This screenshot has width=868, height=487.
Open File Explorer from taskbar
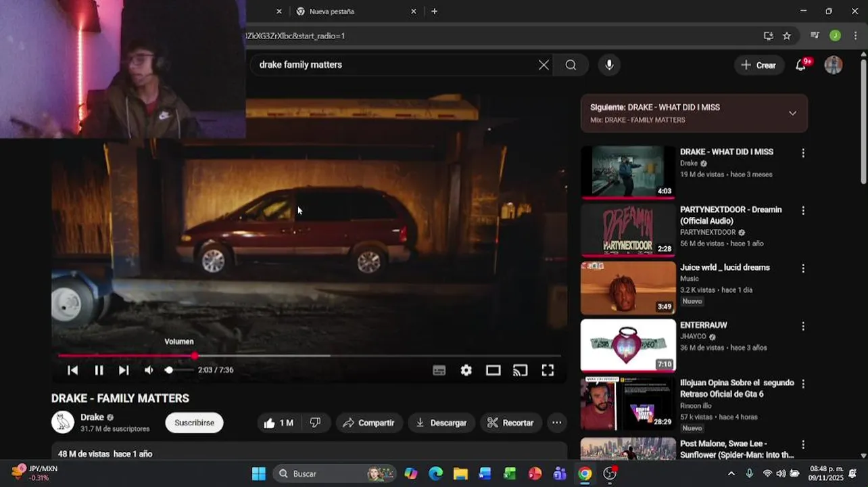[460, 473]
